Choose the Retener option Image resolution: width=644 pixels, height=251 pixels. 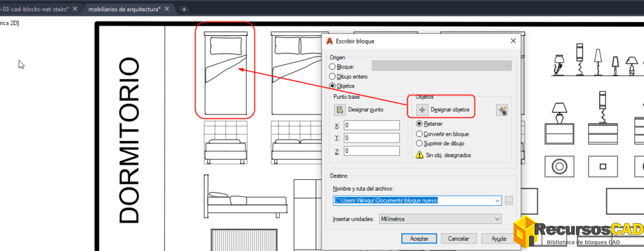click(x=419, y=124)
